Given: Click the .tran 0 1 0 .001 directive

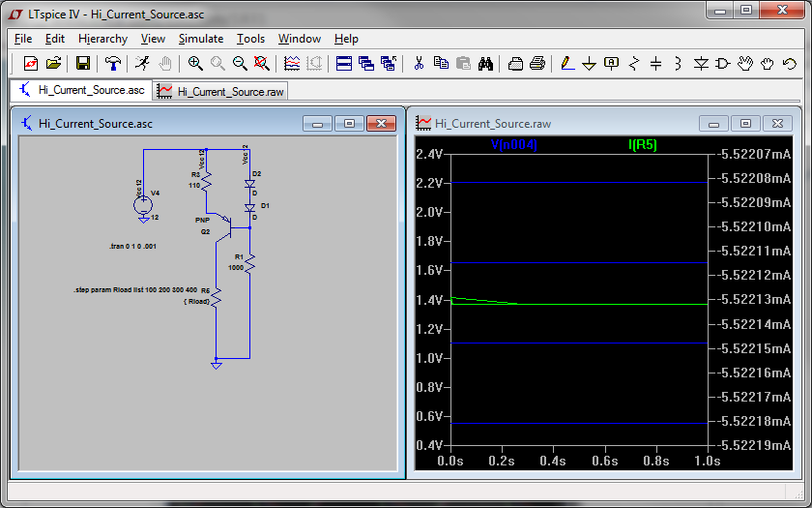Looking at the screenshot, I should [x=132, y=246].
